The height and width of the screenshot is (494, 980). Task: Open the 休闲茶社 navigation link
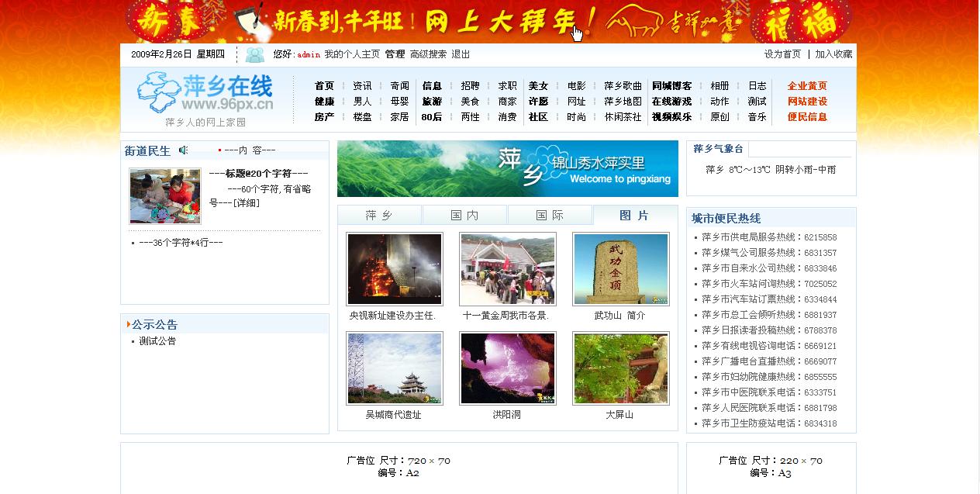pyautogui.click(x=623, y=117)
